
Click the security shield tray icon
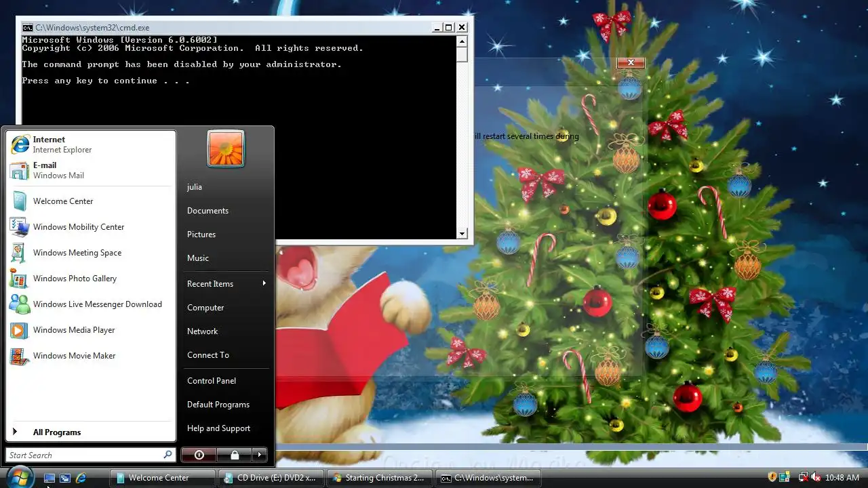click(772, 478)
